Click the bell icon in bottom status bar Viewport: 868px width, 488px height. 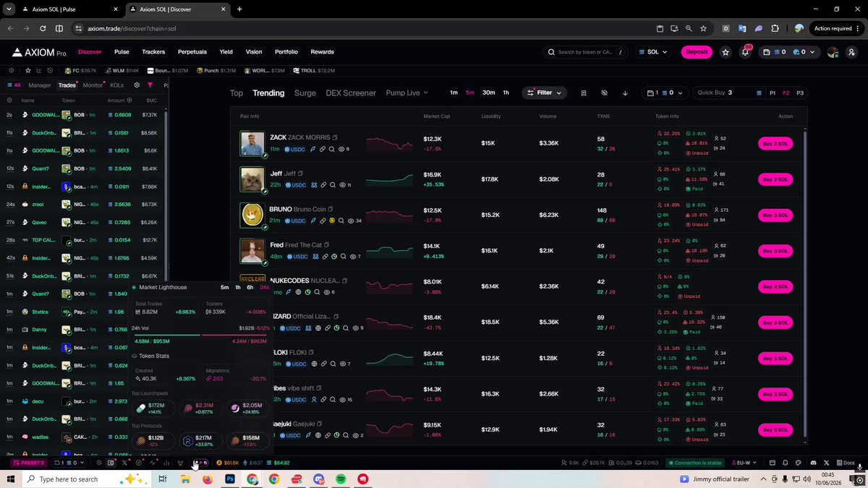[x=785, y=463]
